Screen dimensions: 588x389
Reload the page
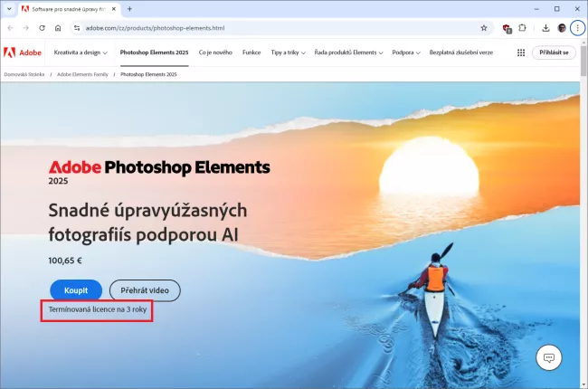[x=42, y=28]
